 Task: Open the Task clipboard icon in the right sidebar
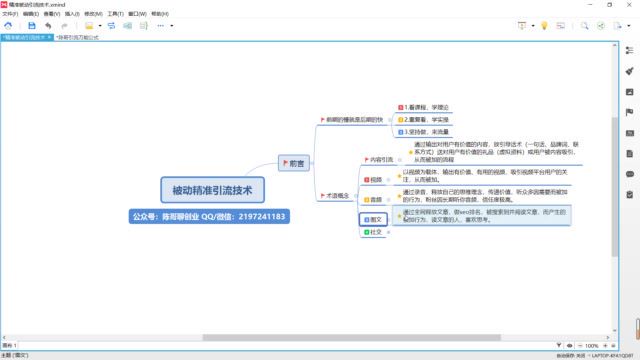[x=629, y=195]
